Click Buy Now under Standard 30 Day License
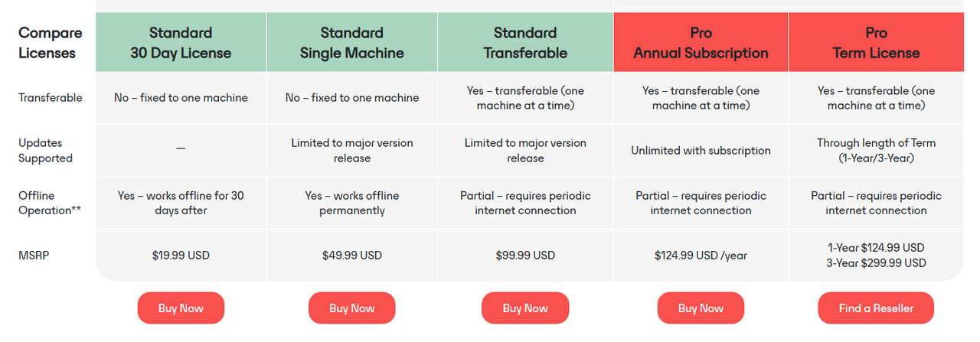980x342 pixels. pos(181,308)
